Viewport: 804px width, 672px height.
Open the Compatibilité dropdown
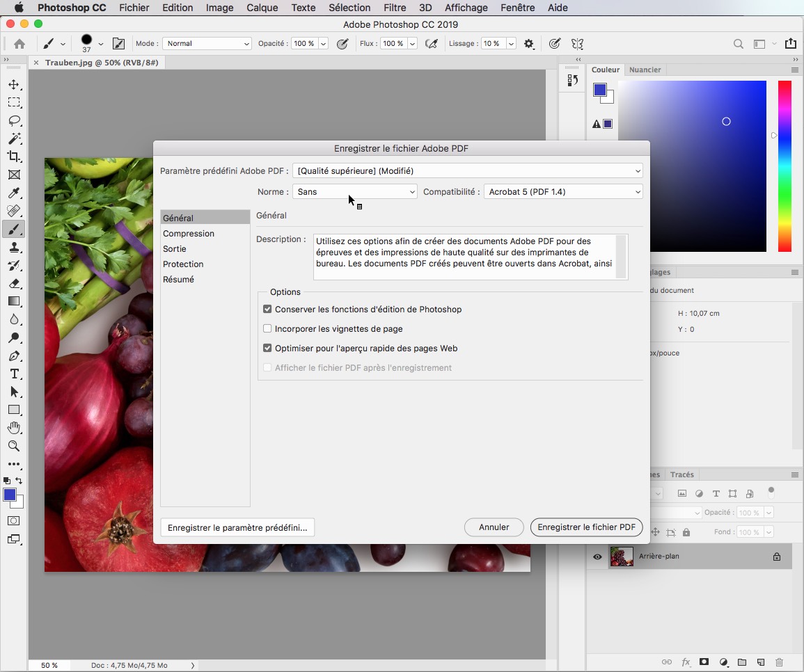563,192
